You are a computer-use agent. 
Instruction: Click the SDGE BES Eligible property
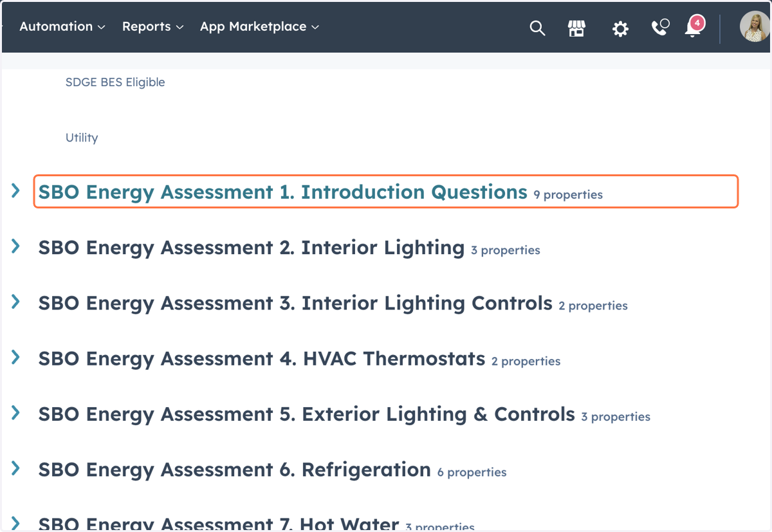[x=115, y=82]
